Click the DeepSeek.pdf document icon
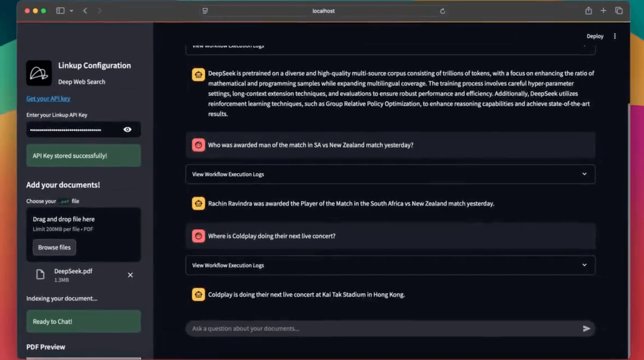 coord(40,275)
